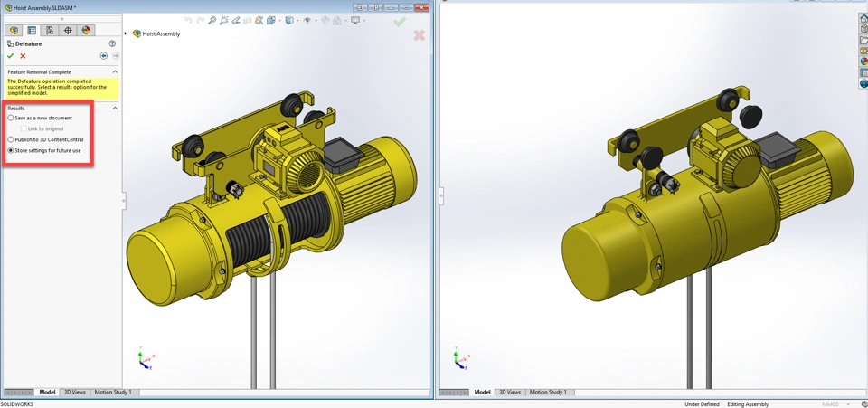
Task: Open File Explorer folder icon in task pane
Action: pyautogui.click(x=863, y=40)
